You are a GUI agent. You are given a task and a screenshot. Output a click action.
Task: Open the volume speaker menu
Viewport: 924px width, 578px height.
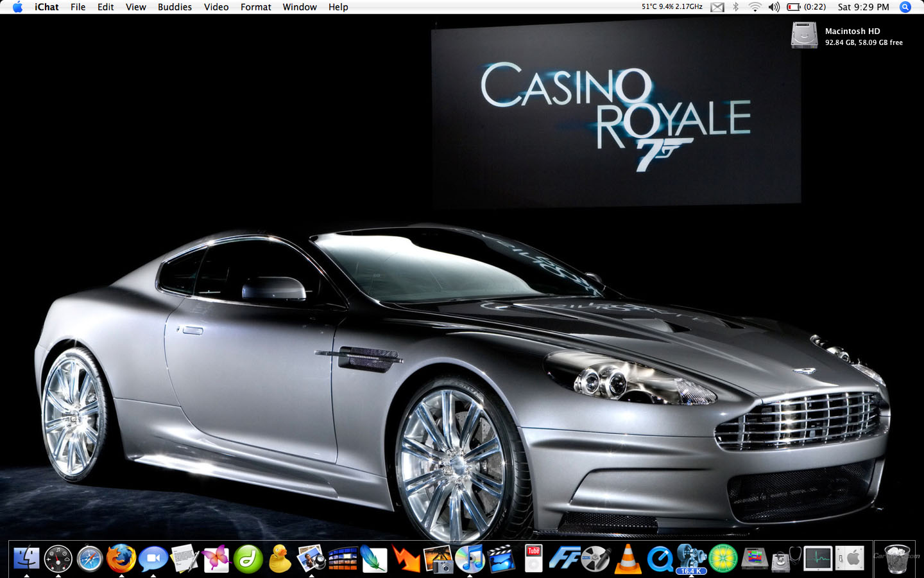coord(774,7)
